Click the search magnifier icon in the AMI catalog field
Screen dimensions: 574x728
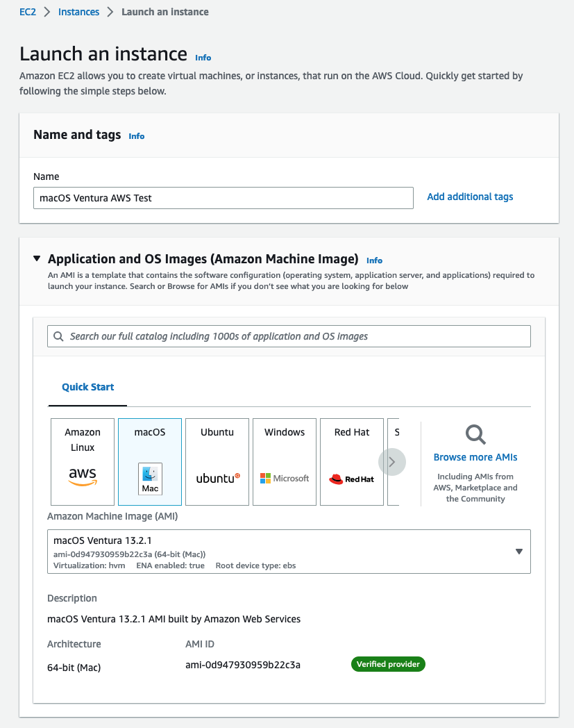point(58,336)
